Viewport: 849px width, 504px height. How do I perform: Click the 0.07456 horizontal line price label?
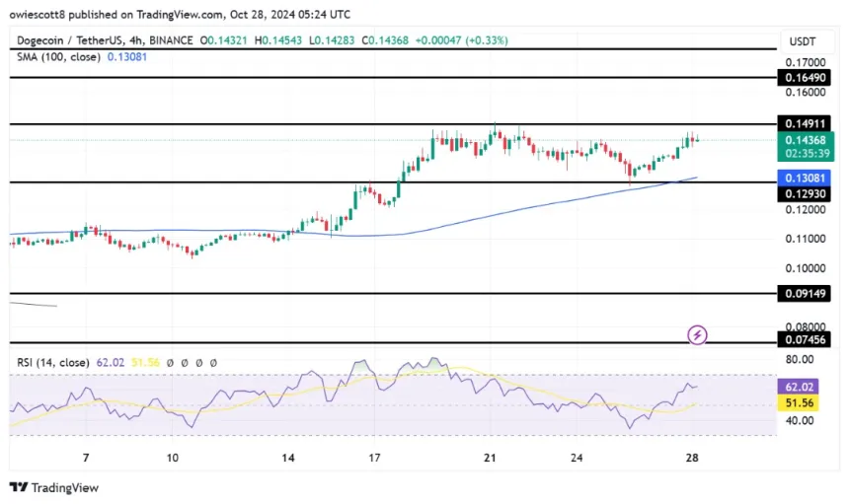(x=806, y=340)
